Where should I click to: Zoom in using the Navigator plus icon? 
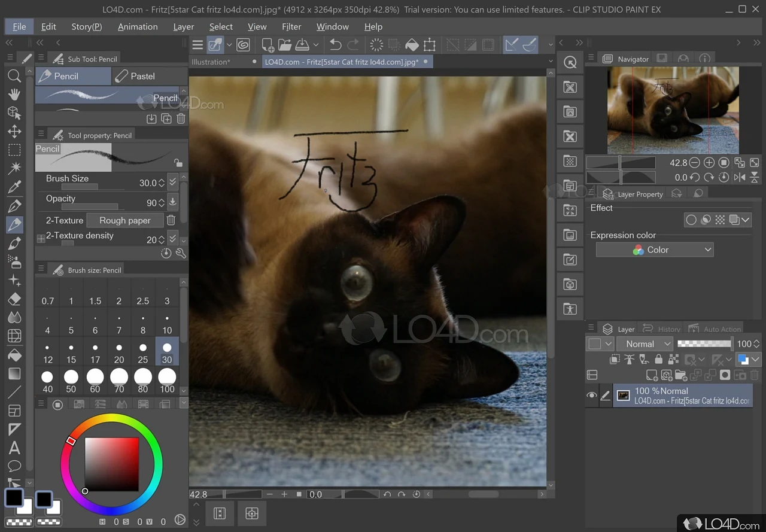coord(709,162)
